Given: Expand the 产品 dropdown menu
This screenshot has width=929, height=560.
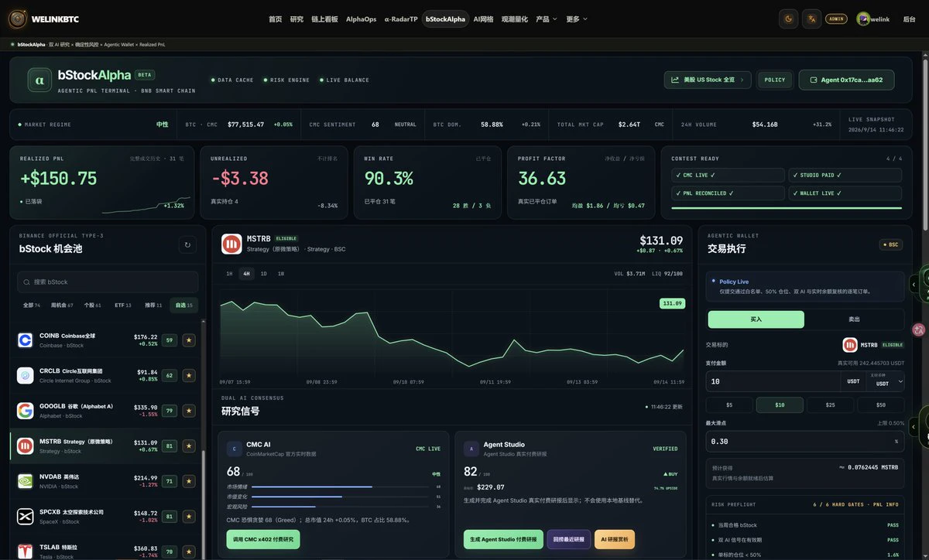Looking at the screenshot, I should click(x=546, y=19).
